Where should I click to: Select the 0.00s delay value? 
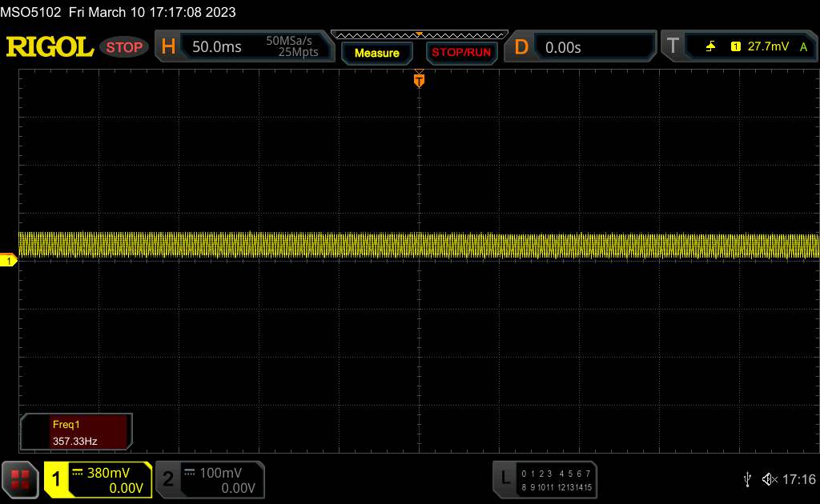click(x=563, y=47)
